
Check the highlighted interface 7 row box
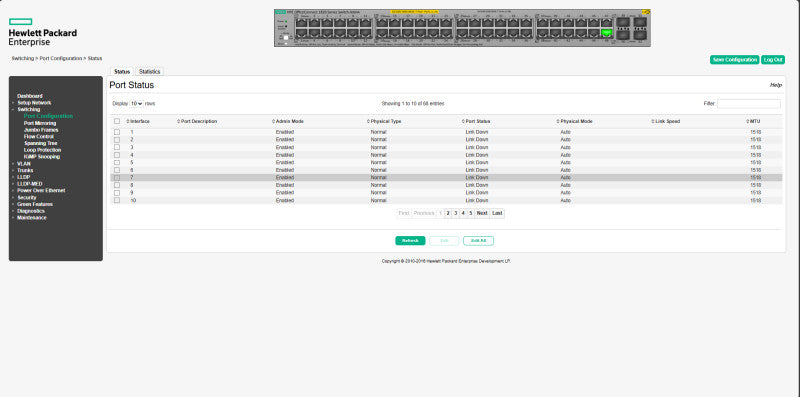point(117,178)
